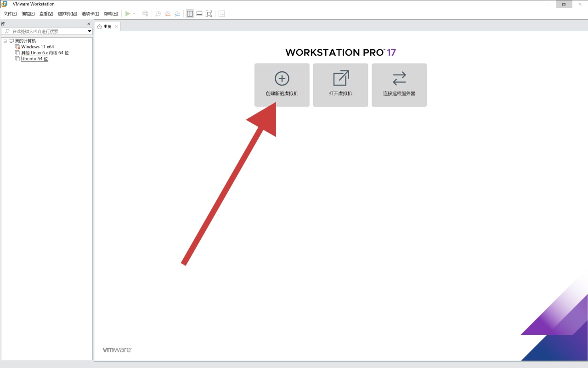Click 创建新的虚拟机 button

click(x=282, y=85)
